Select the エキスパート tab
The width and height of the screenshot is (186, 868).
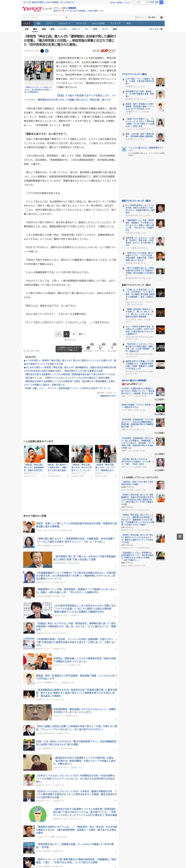click(64, 24)
